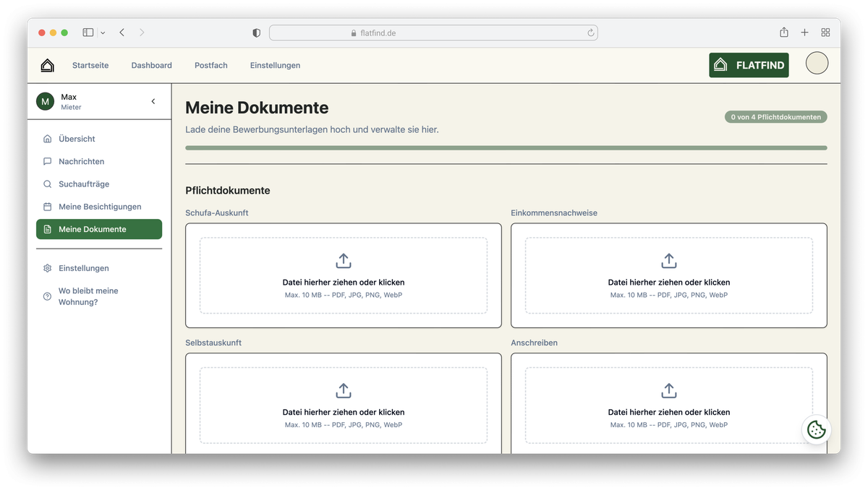Switch to the Dashboard navigation item
The width and height of the screenshot is (868, 490).
point(151,65)
